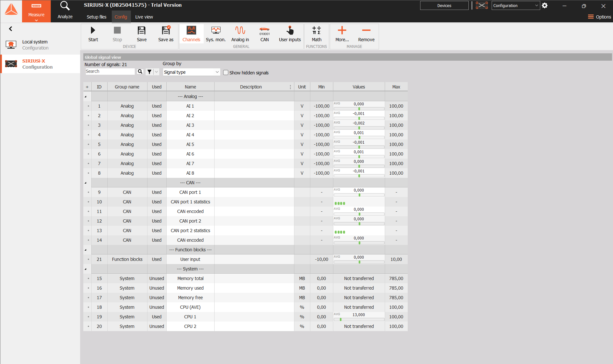
Task: Open the settings gear icon
Action: tap(545, 5)
